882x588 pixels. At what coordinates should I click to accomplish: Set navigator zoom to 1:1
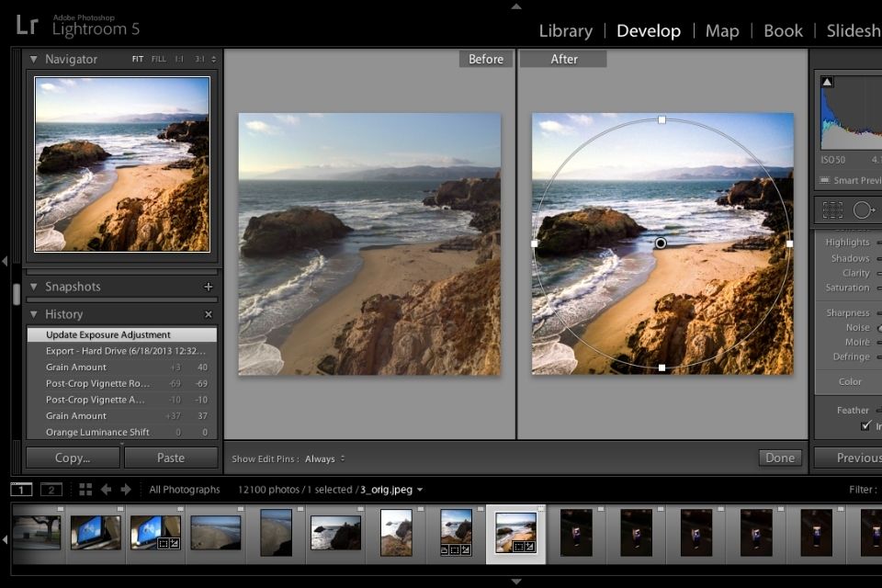[x=179, y=59]
